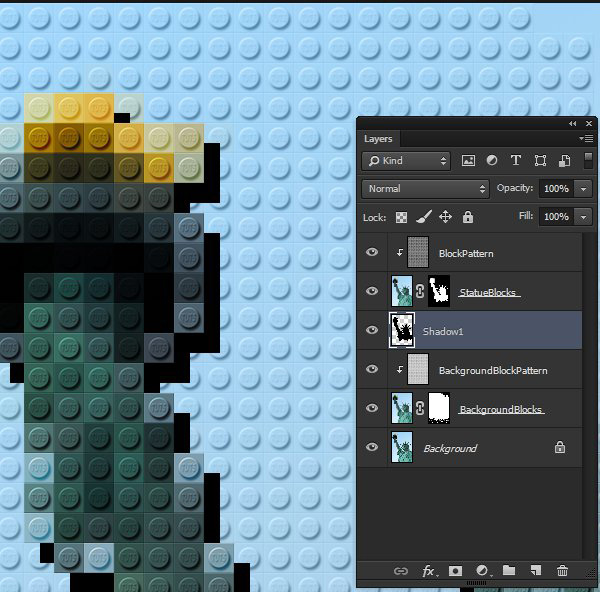The height and width of the screenshot is (592, 600).
Task: Click the BackgroundBlocks layer name
Action: click(501, 409)
